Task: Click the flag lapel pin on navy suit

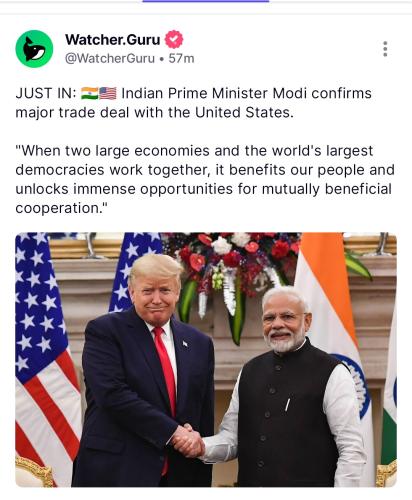Action: 185,343
